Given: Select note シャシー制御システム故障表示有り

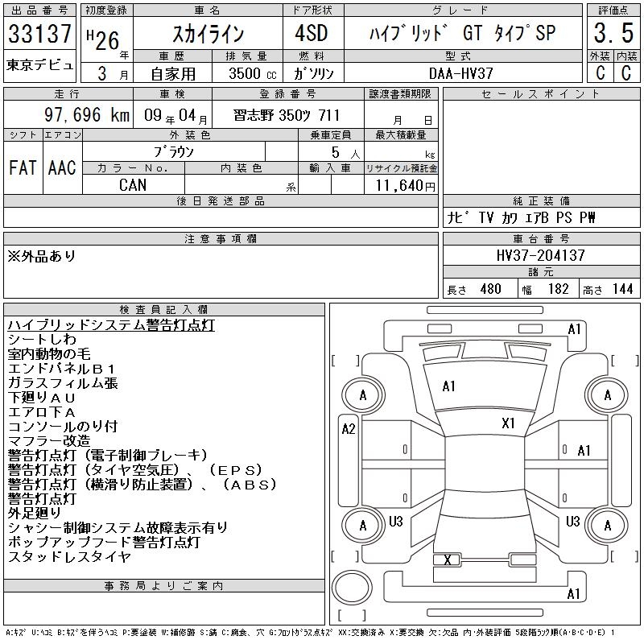Looking at the screenshot, I should pos(118,527).
